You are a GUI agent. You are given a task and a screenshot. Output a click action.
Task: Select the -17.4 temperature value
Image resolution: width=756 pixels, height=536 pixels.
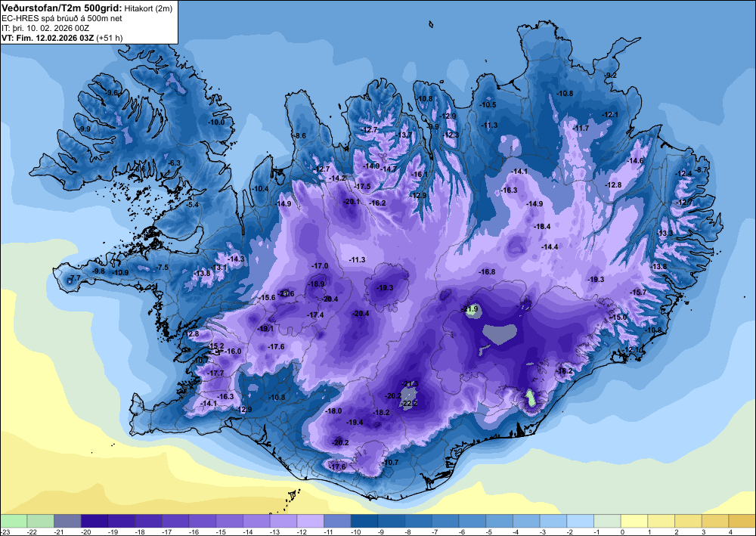pyautogui.click(x=315, y=314)
